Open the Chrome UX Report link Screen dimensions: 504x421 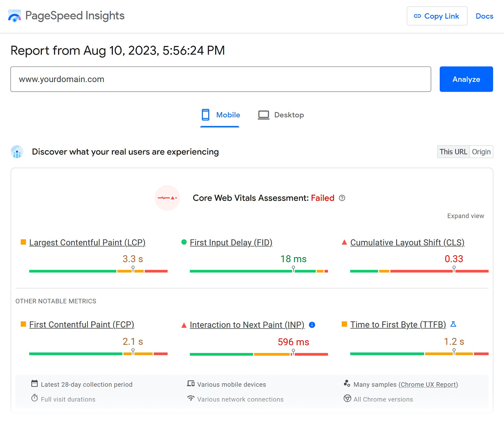tap(428, 384)
